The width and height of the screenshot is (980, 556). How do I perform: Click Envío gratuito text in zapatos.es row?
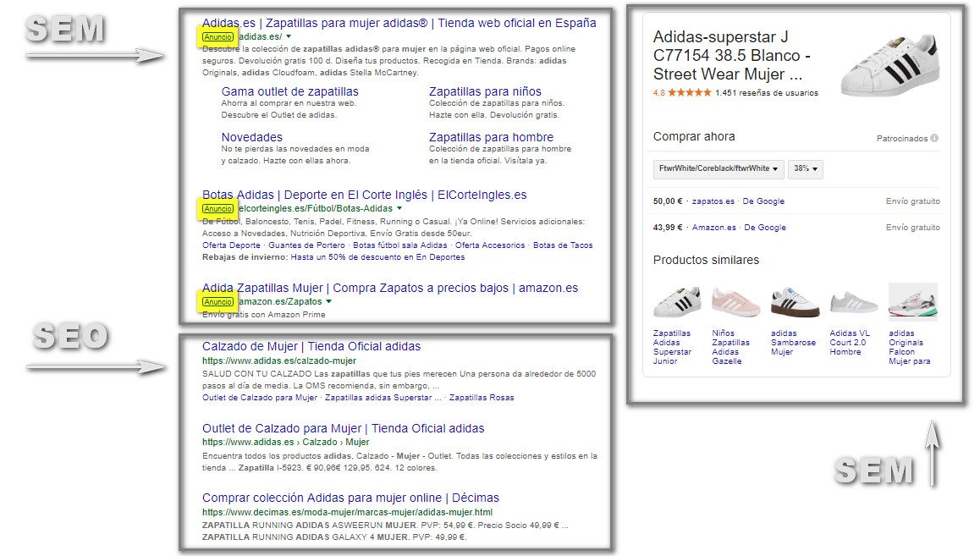[912, 201]
